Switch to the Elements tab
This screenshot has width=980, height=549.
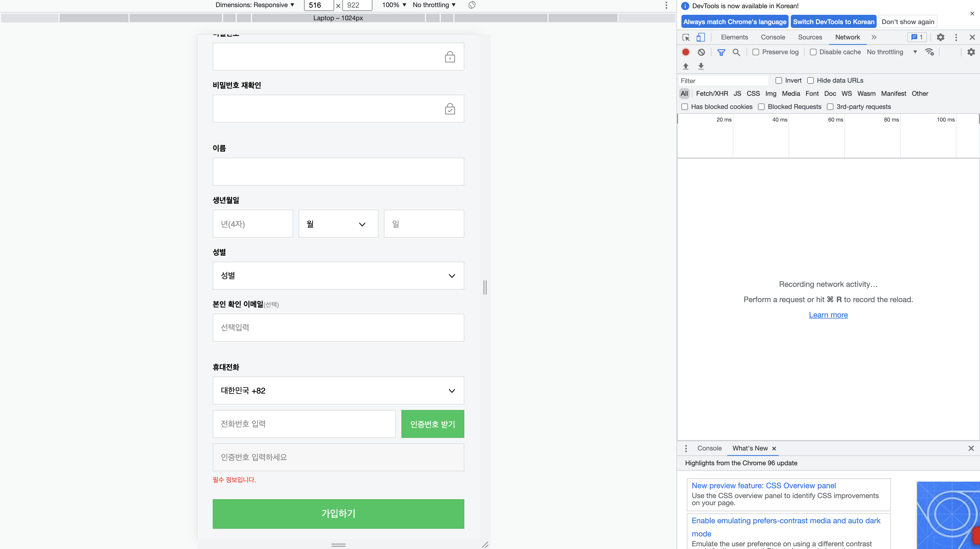(x=734, y=37)
